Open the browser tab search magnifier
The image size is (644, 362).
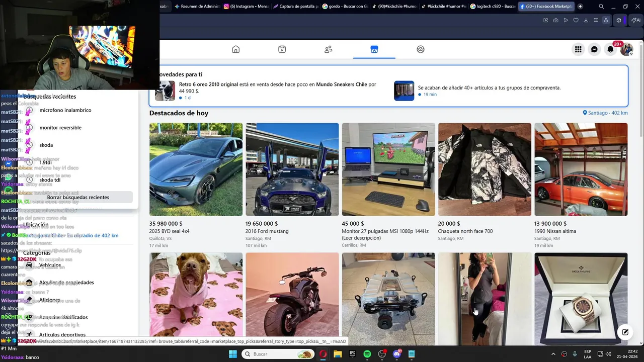[601, 7]
